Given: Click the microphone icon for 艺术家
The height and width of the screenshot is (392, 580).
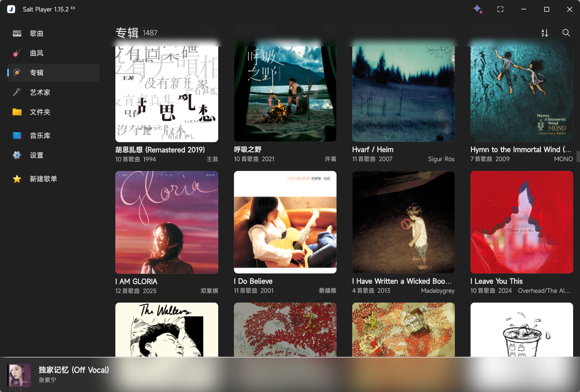Looking at the screenshot, I should pyautogui.click(x=17, y=92).
